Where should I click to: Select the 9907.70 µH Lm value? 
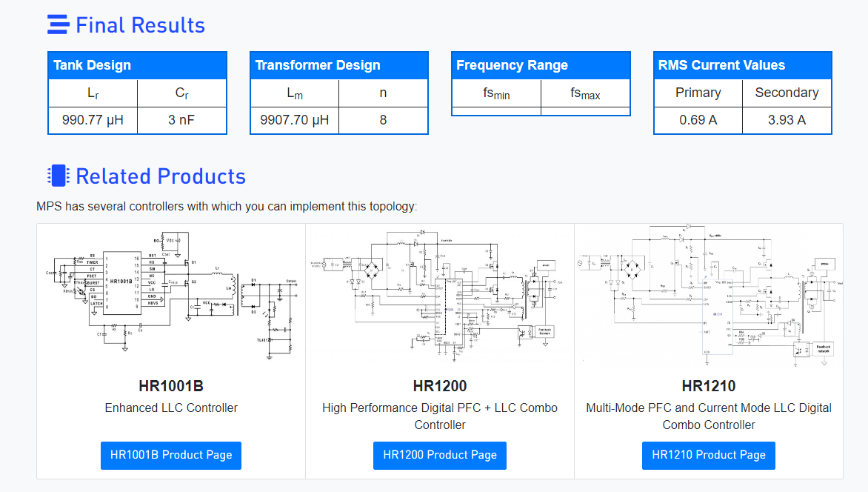click(x=295, y=120)
